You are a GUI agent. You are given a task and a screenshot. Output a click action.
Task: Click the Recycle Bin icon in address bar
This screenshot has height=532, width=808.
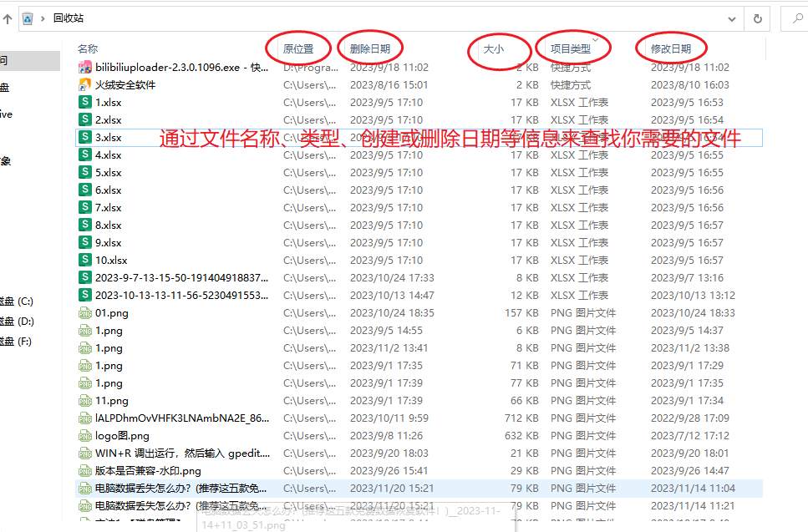click(x=28, y=18)
